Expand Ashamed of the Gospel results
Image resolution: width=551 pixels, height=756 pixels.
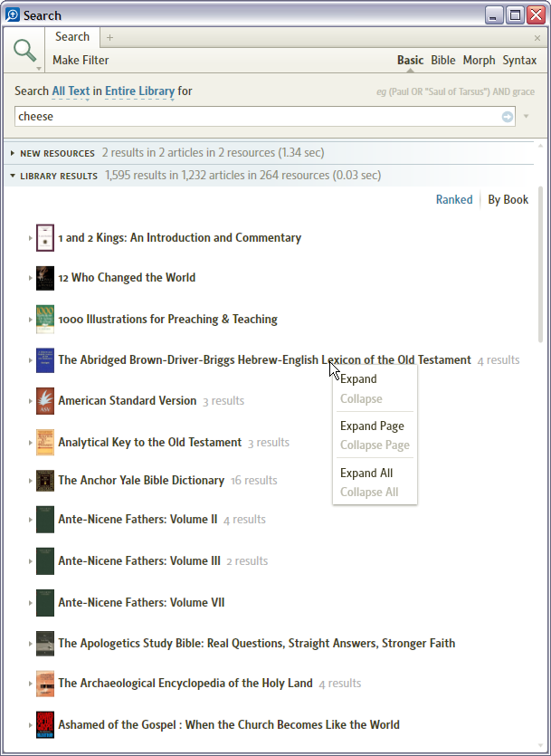click(x=31, y=724)
